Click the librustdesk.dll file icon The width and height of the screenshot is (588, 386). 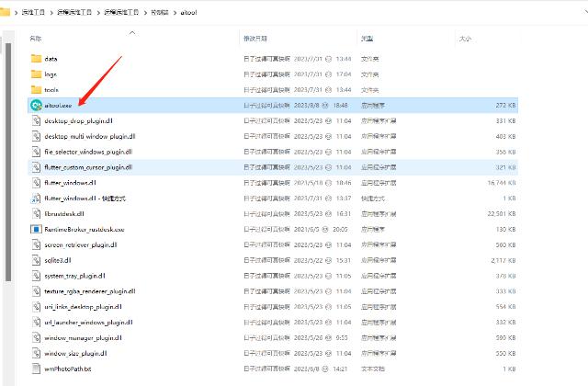tap(37, 213)
